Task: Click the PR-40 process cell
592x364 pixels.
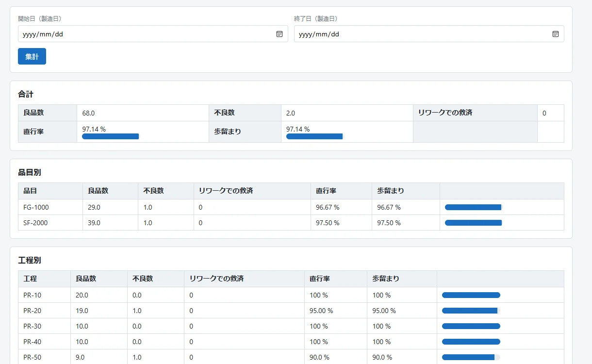Action: 44,342
